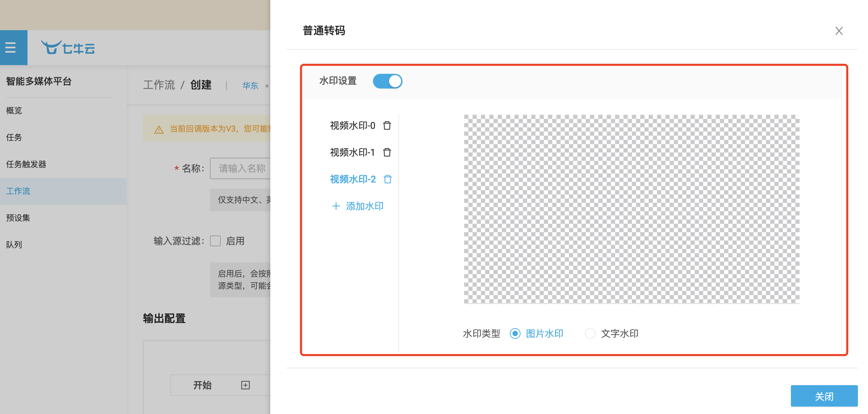The image size is (868, 414).
Task: Click the trash icon beside 视频水印-1
Action: point(387,152)
